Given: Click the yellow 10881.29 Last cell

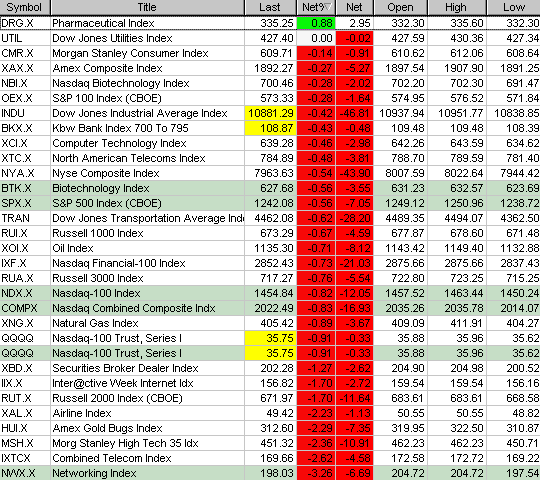Looking at the screenshot, I should pyautogui.click(x=271, y=113).
